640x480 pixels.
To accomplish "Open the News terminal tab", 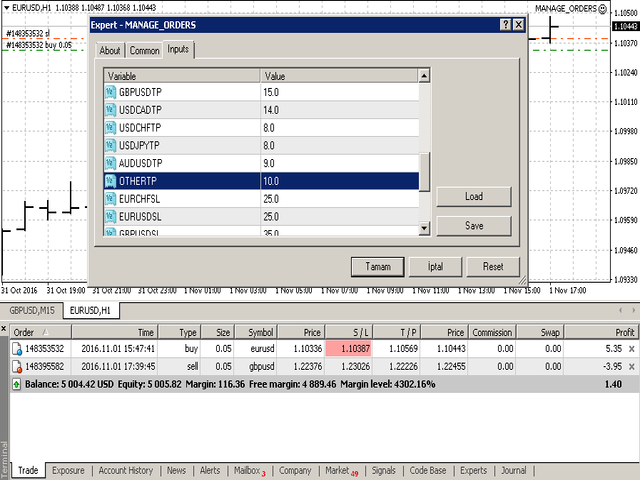I will 176,471.
